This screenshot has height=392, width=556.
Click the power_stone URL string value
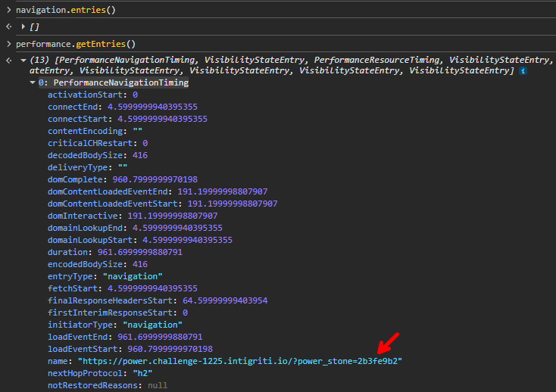(x=240, y=361)
